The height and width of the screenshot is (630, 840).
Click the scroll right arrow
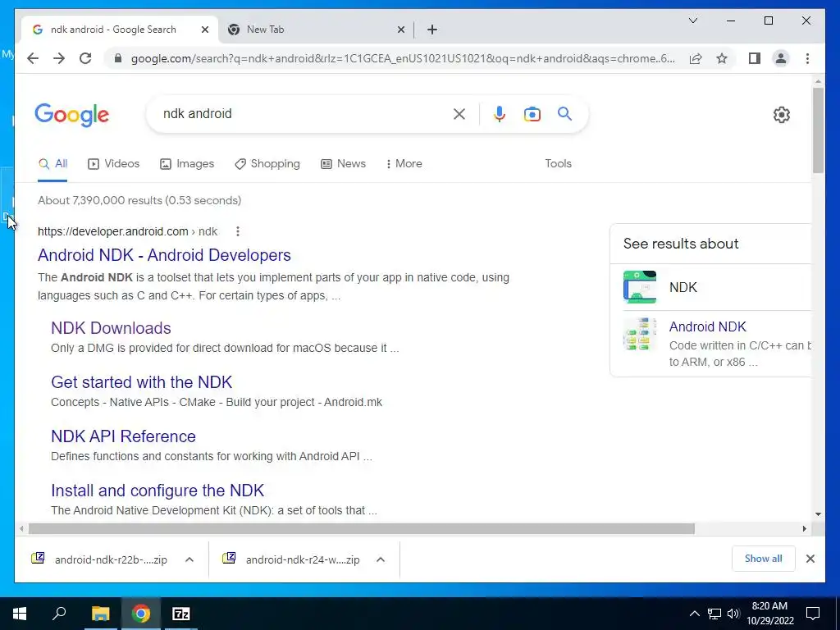click(x=804, y=529)
